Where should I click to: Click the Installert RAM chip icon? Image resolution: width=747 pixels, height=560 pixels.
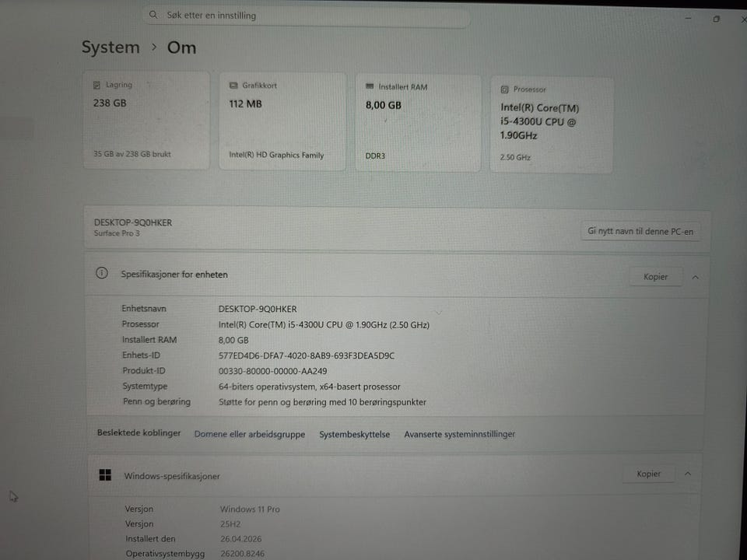pos(370,86)
